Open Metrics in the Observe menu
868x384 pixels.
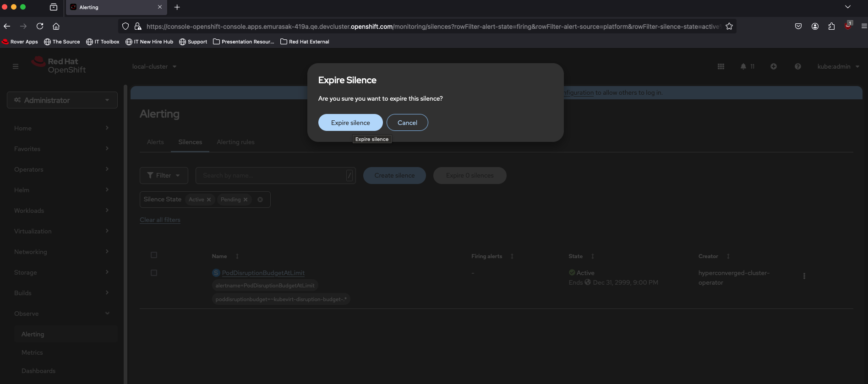pos(32,352)
